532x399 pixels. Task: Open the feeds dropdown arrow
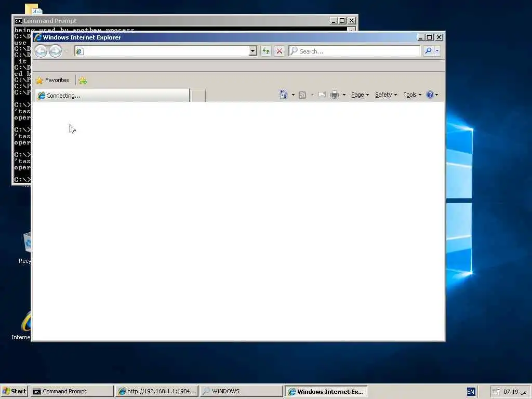(x=312, y=95)
